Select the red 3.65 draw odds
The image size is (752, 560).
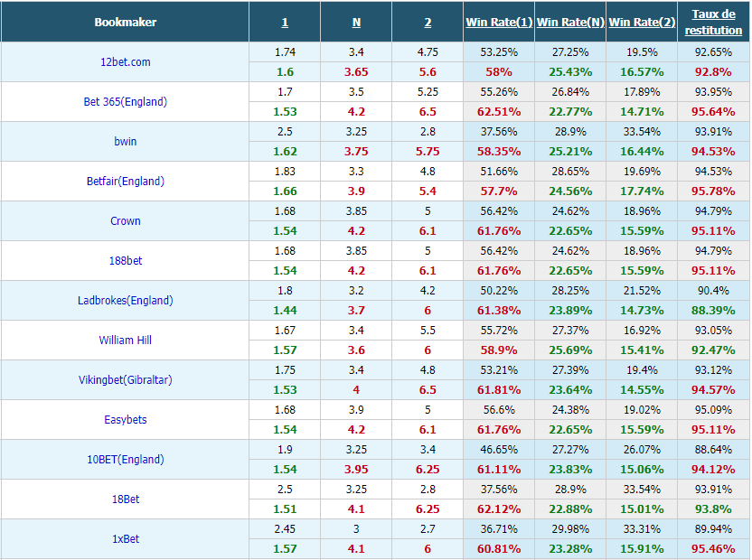click(x=356, y=72)
